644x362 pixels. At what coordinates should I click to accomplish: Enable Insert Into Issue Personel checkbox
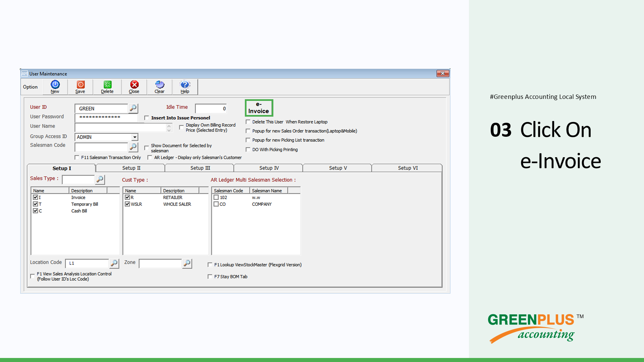pyautogui.click(x=147, y=118)
